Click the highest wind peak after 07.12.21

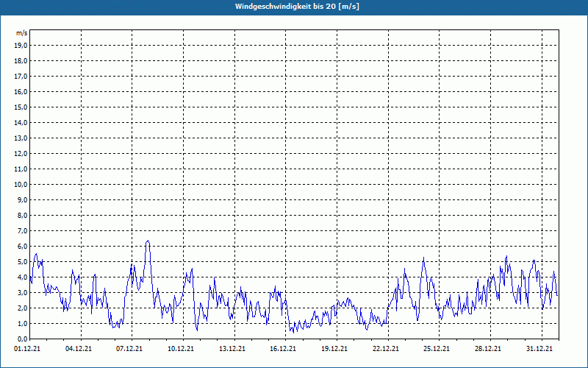(148, 241)
